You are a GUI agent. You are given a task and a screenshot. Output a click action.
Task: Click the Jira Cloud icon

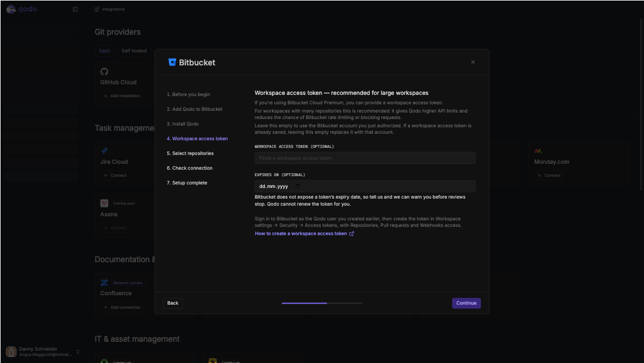104,151
